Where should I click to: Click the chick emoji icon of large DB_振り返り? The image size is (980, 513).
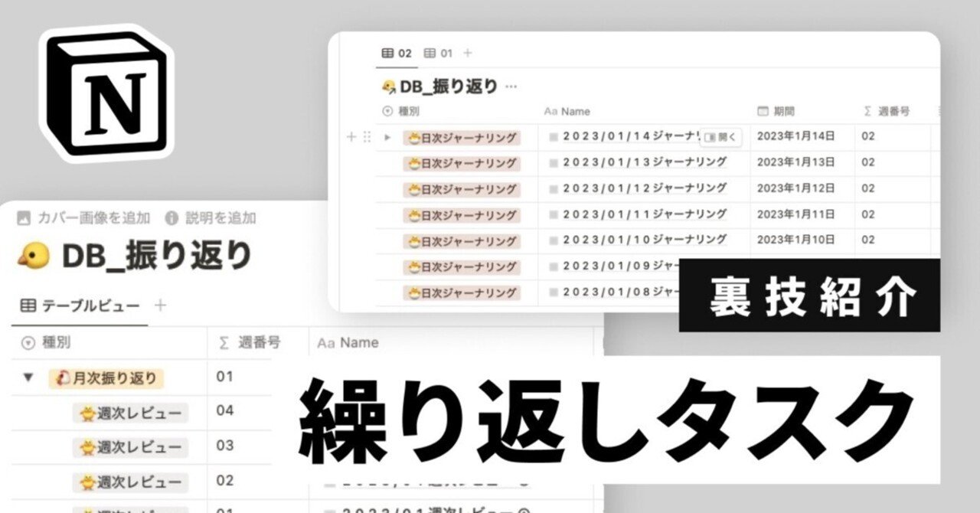click(33, 257)
